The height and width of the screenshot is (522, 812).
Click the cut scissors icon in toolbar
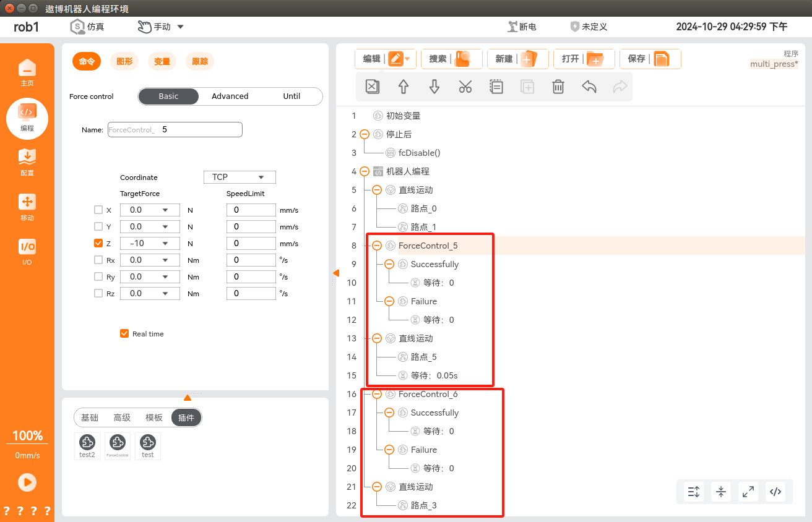tap(465, 87)
